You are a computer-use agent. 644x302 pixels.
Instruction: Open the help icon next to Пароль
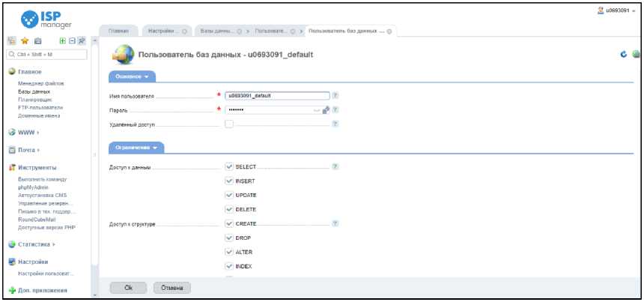335,109
